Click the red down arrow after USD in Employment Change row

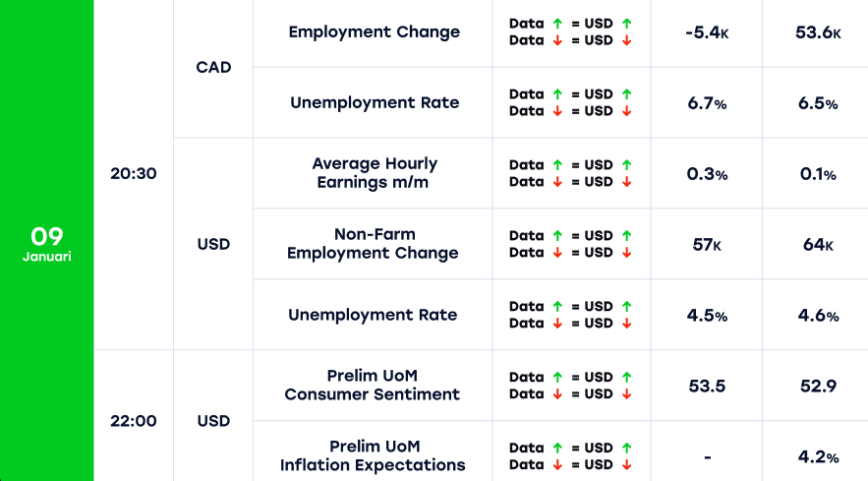(x=627, y=40)
